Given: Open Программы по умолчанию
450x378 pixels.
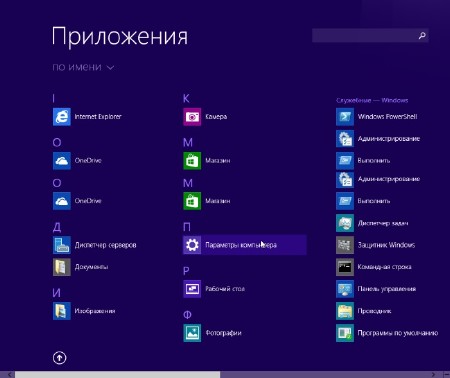Looking at the screenshot, I should point(387,333).
